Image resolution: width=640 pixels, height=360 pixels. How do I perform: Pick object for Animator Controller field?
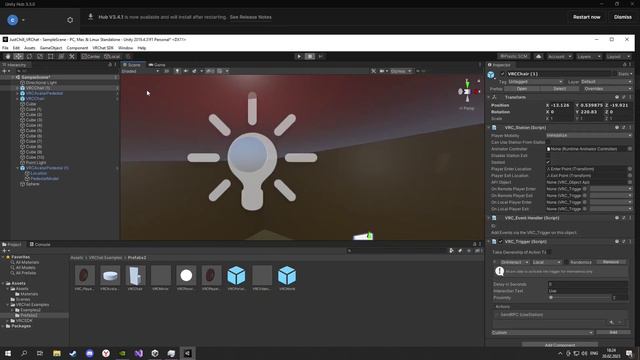click(x=630, y=149)
